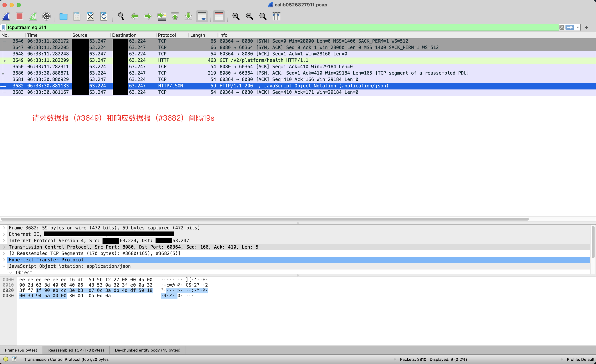
Task: Click the resize columns icon
Action: pyautogui.click(x=276, y=16)
